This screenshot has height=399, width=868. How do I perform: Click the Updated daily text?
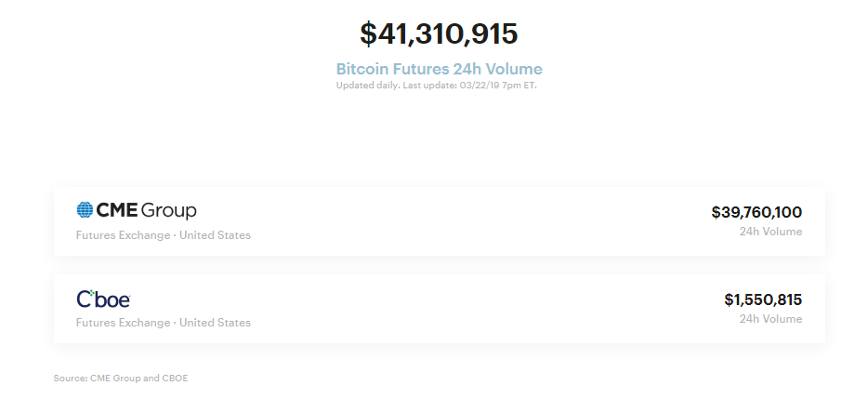click(x=368, y=86)
